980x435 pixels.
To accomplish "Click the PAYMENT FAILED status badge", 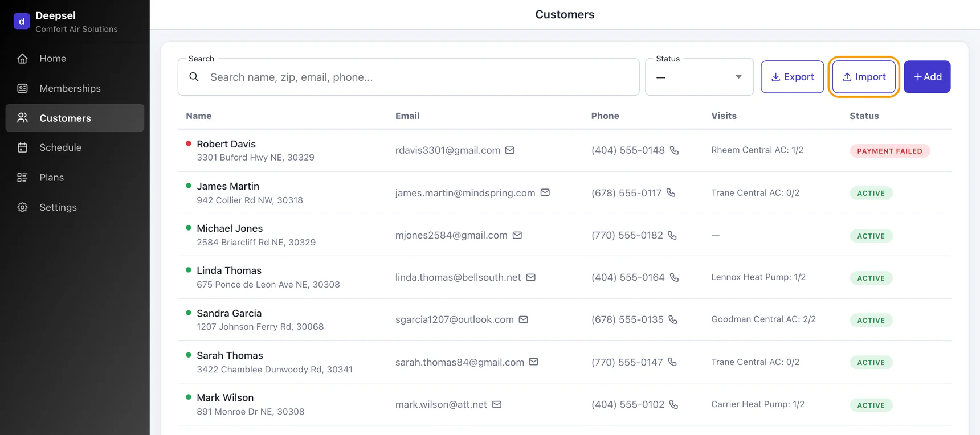I will click(x=889, y=151).
